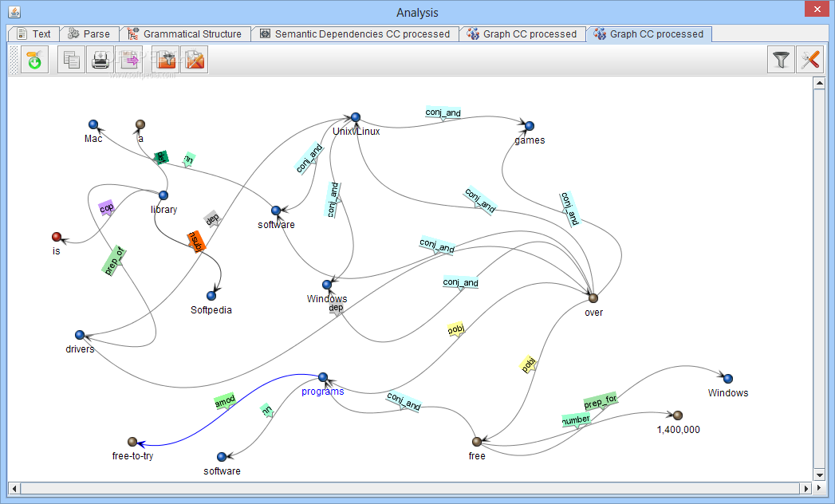Click the copy documents toolbar icon
The width and height of the screenshot is (835, 504).
point(71,60)
